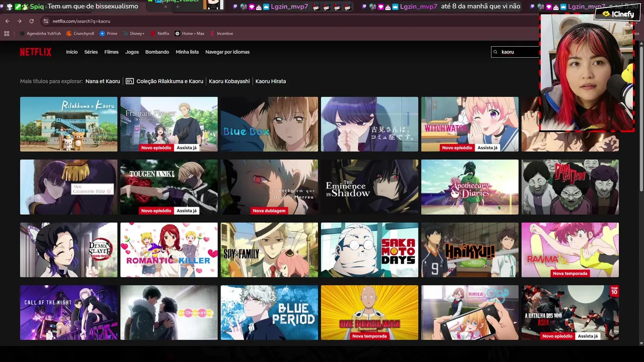Screen dimensions: 644x362
Task: Click the search magnifier icon
Action: pos(496,52)
